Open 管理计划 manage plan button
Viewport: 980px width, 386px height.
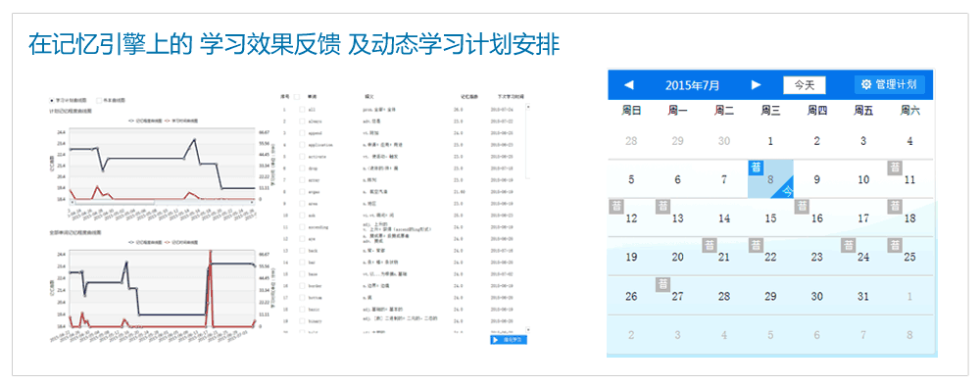pos(890,85)
